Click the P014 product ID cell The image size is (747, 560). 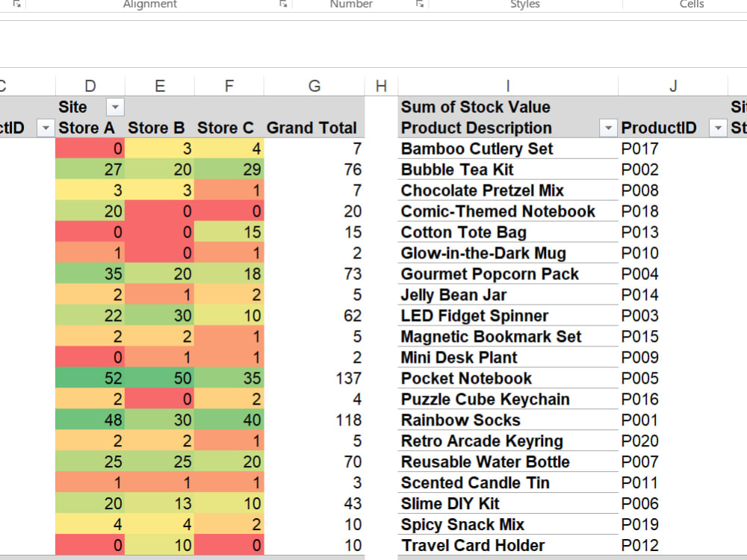point(673,295)
